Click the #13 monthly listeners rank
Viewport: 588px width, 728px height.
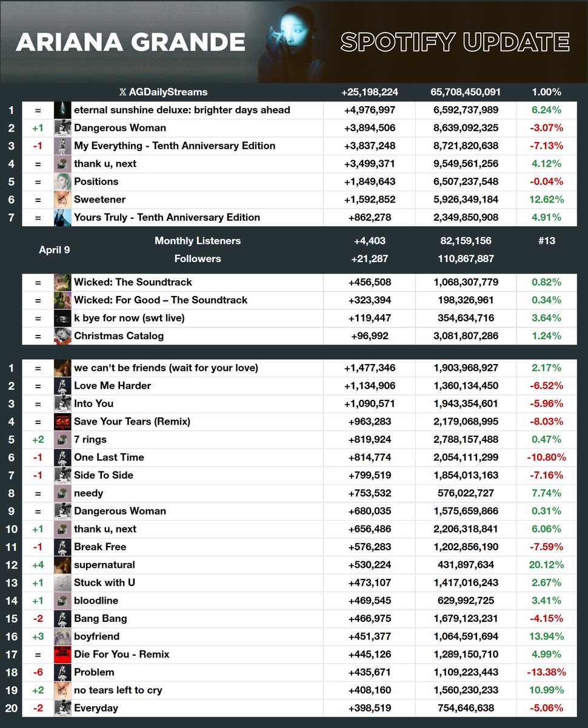[x=547, y=241]
